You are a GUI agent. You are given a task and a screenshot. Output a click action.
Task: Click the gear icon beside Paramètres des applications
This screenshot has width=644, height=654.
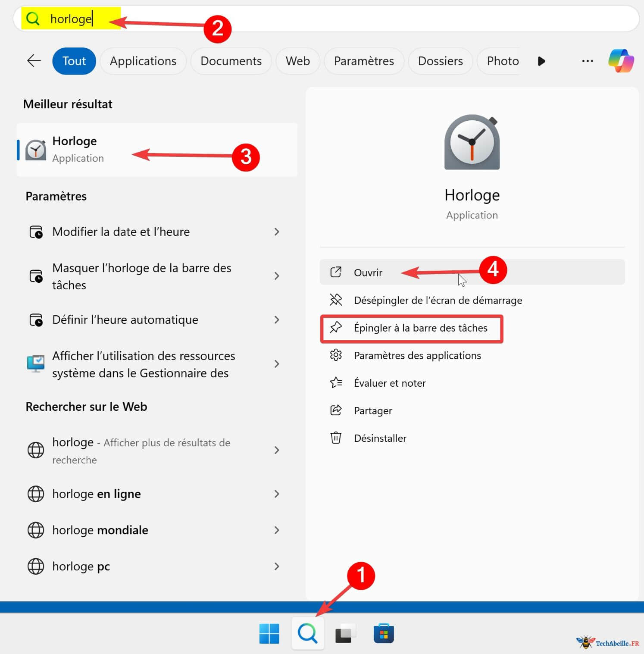coord(336,355)
